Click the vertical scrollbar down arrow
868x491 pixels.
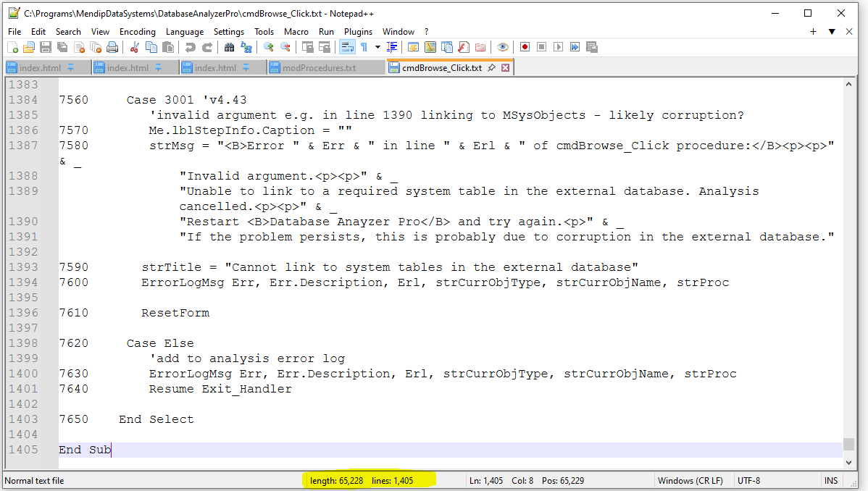click(x=848, y=463)
